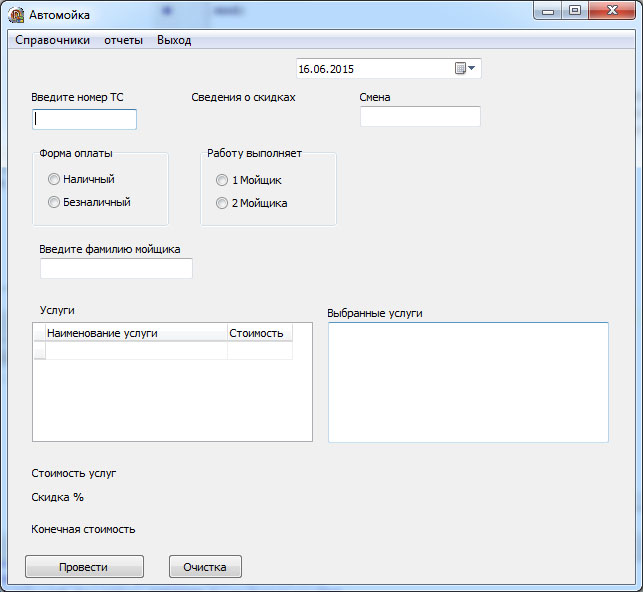Click the Сведения о скидках label
The image size is (643, 592).
pyautogui.click(x=243, y=97)
